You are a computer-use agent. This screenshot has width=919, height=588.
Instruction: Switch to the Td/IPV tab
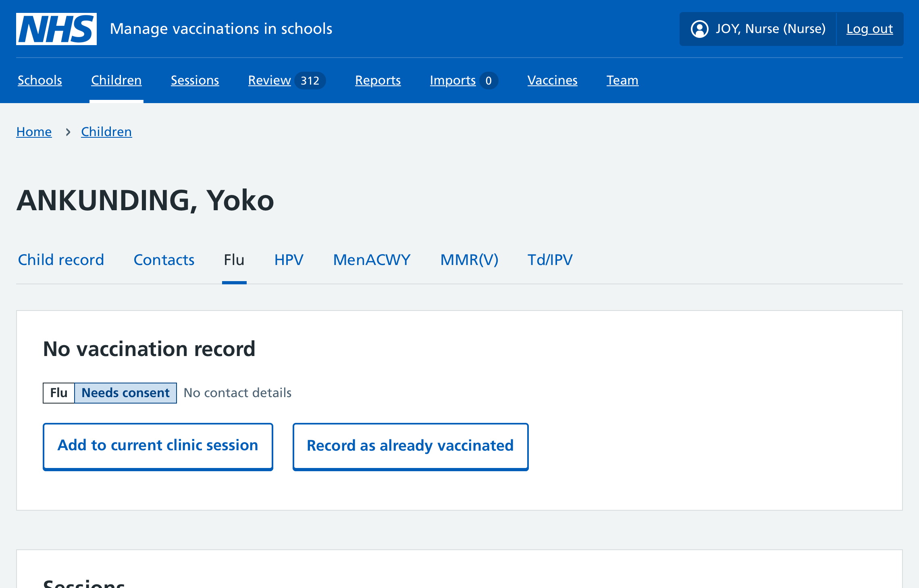(x=550, y=260)
